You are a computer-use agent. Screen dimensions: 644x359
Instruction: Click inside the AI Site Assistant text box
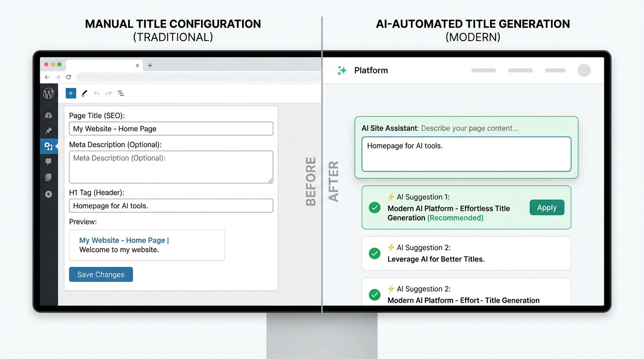466,154
